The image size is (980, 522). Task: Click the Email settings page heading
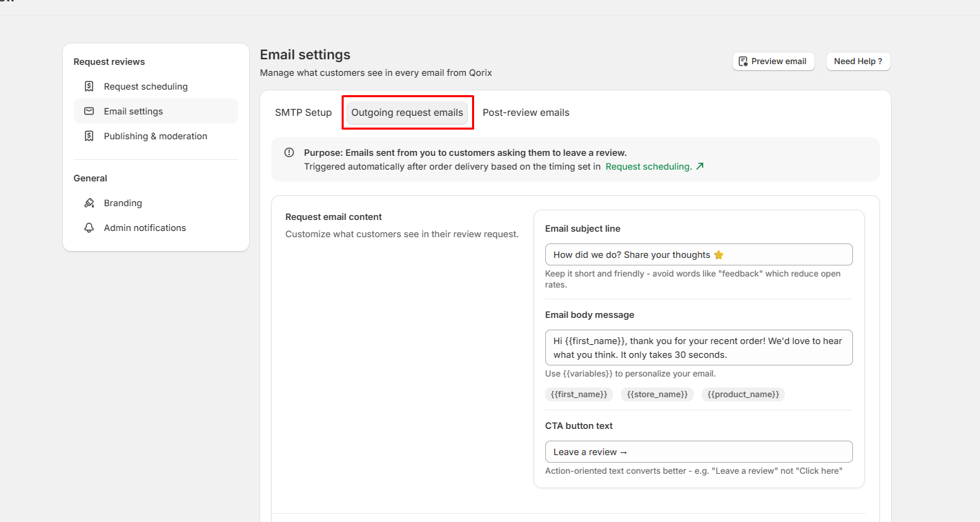click(305, 54)
